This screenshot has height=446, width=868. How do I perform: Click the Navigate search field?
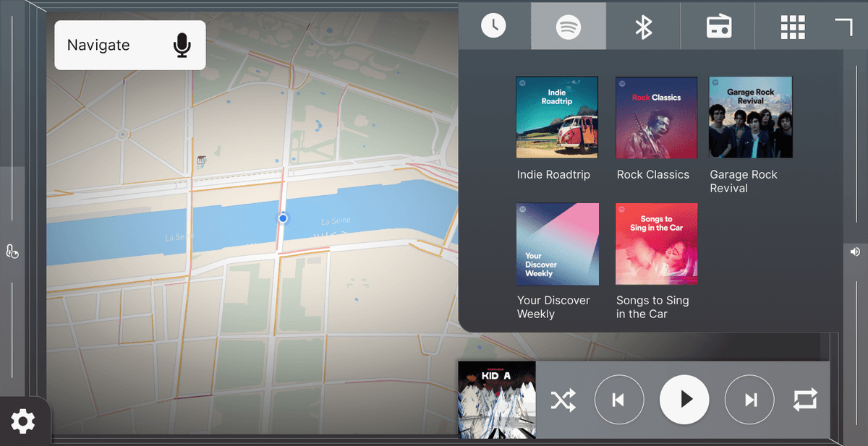point(109,45)
